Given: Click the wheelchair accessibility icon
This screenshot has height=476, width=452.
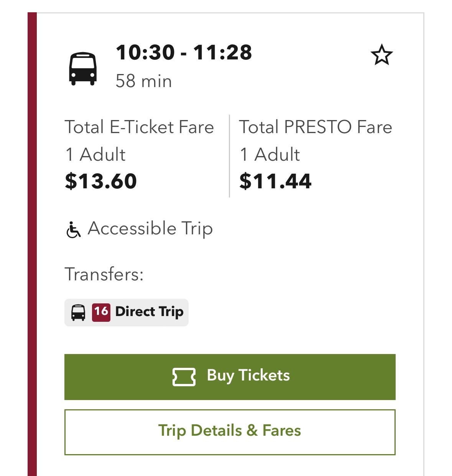Looking at the screenshot, I should pos(73,230).
